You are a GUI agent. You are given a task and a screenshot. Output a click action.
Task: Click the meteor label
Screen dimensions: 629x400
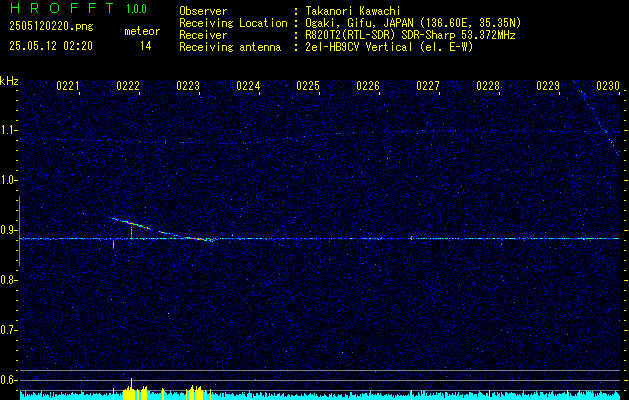tap(142, 31)
